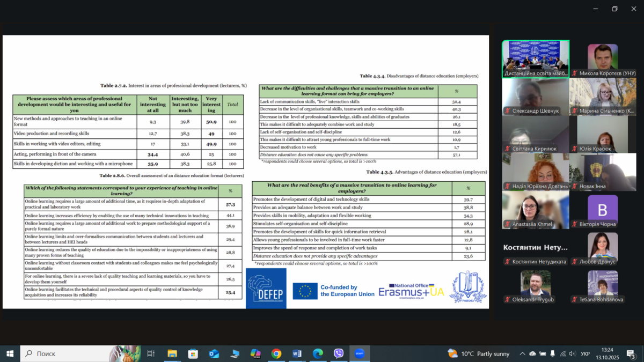Open the network Wi-Fi status icon
This screenshot has height=362, width=644.
(562, 354)
